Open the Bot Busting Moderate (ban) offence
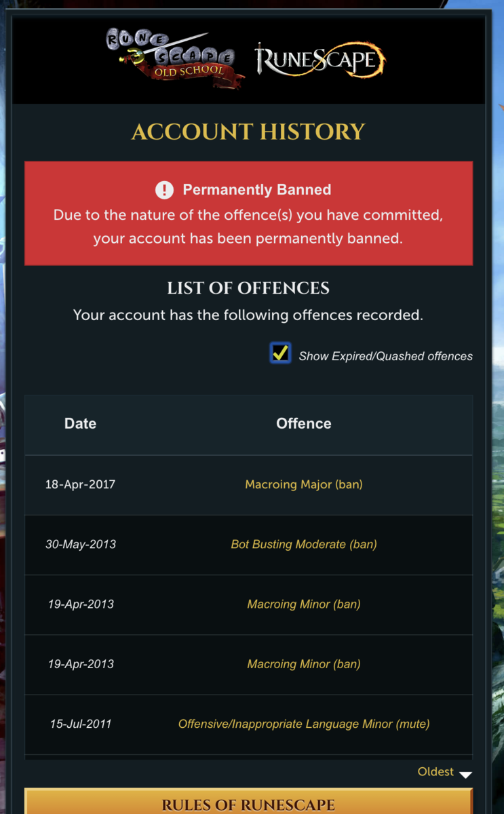Image resolution: width=504 pixels, height=814 pixels. tap(304, 544)
